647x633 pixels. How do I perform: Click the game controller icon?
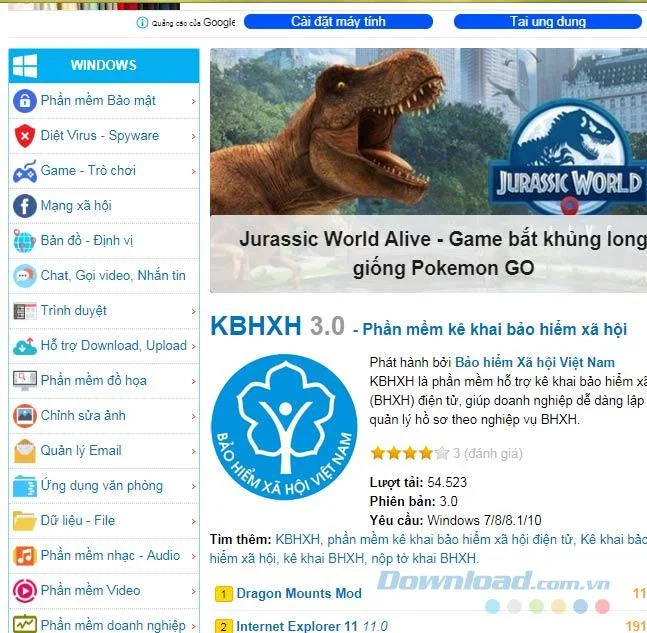(x=25, y=171)
